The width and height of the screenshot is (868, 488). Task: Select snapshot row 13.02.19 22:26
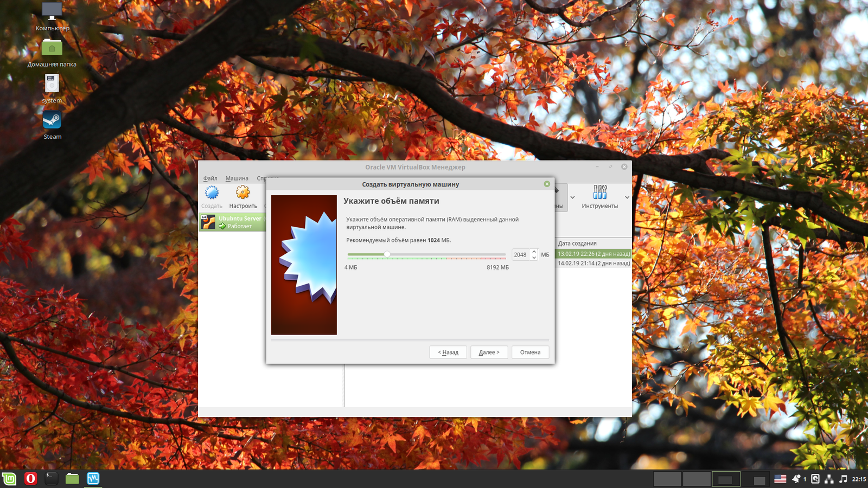pyautogui.click(x=593, y=254)
